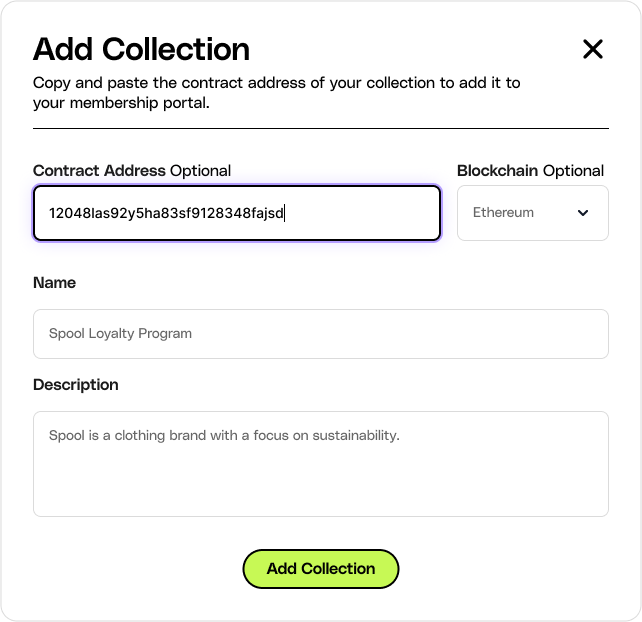Click the Contract Address input field
The height and width of the screenshot is (622, 642).
(237, 213)
